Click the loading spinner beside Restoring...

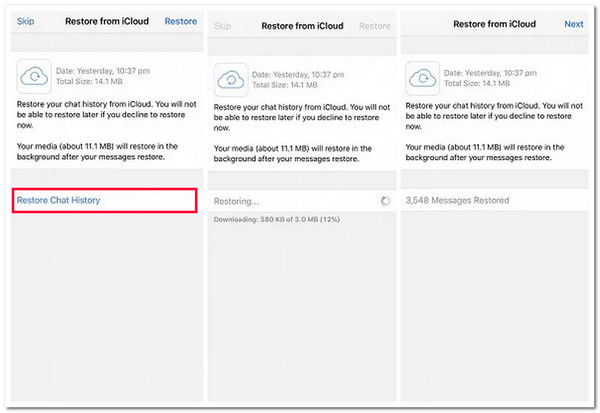pyautogui.click(x=385, y=201)
